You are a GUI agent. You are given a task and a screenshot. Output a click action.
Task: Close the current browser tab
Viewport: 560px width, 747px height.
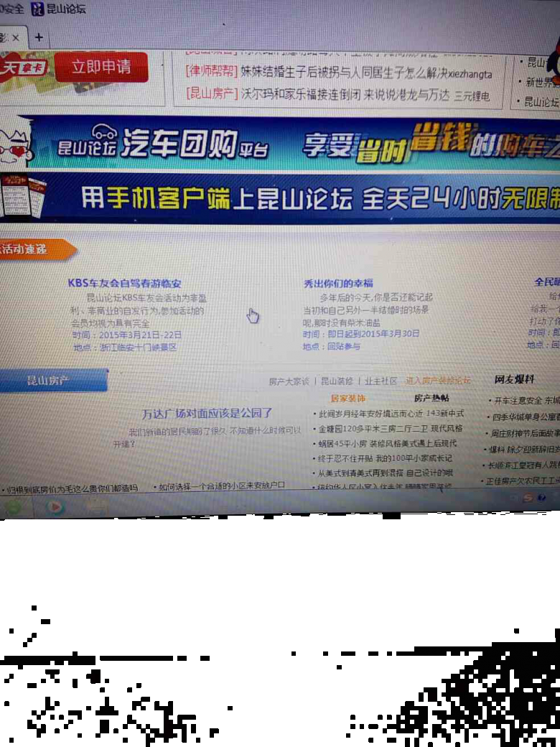(16, 37)
